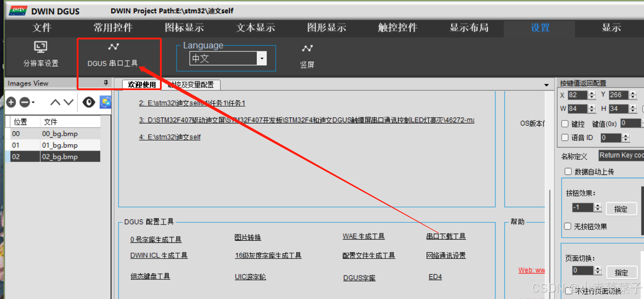
Task: Open the 16级灰度字库生成工具 link
Action: click(268, 256)
